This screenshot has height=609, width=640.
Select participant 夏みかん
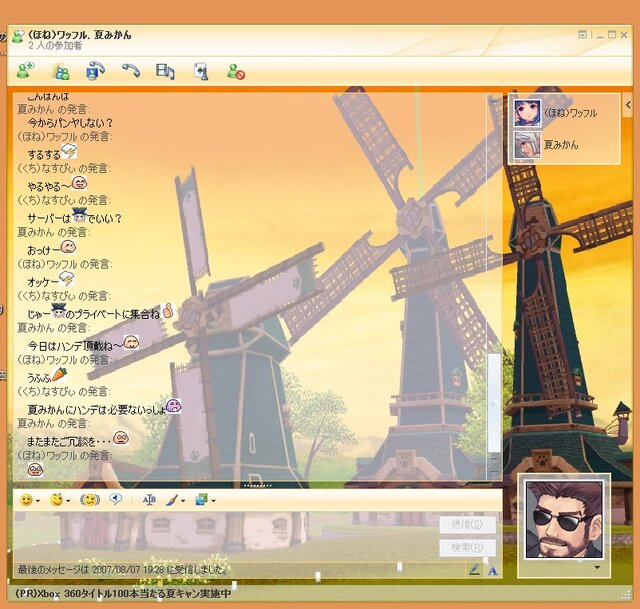click(x=546, y=144)
